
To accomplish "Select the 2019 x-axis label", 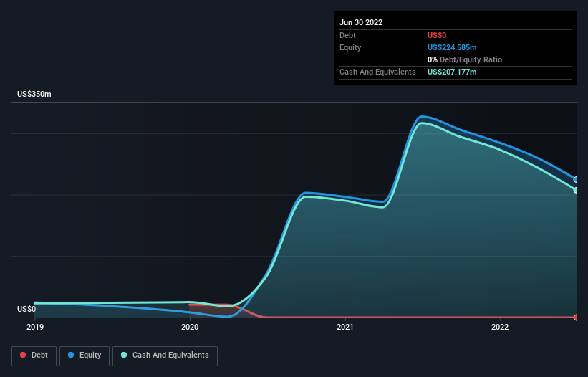I will [35, 327].
